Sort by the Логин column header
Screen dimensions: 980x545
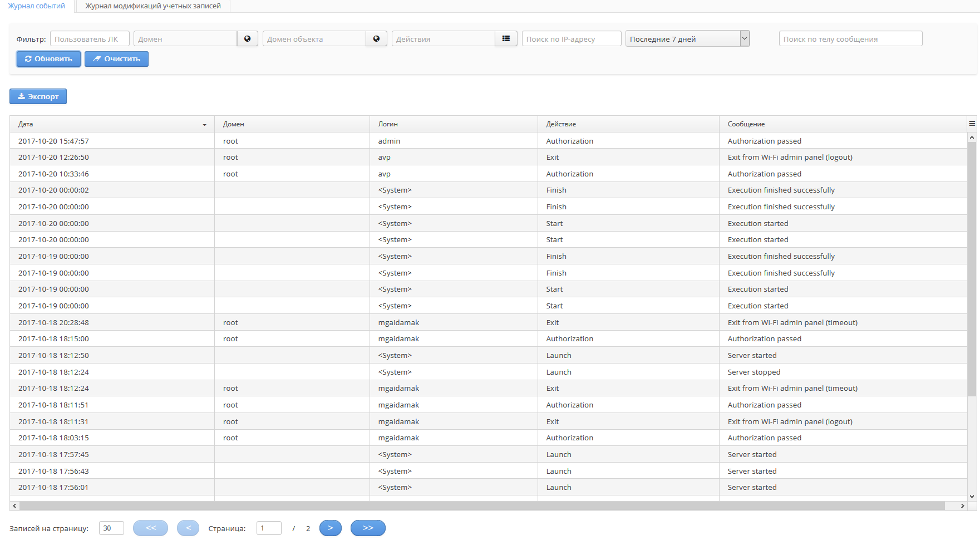(x=454, y=124)
